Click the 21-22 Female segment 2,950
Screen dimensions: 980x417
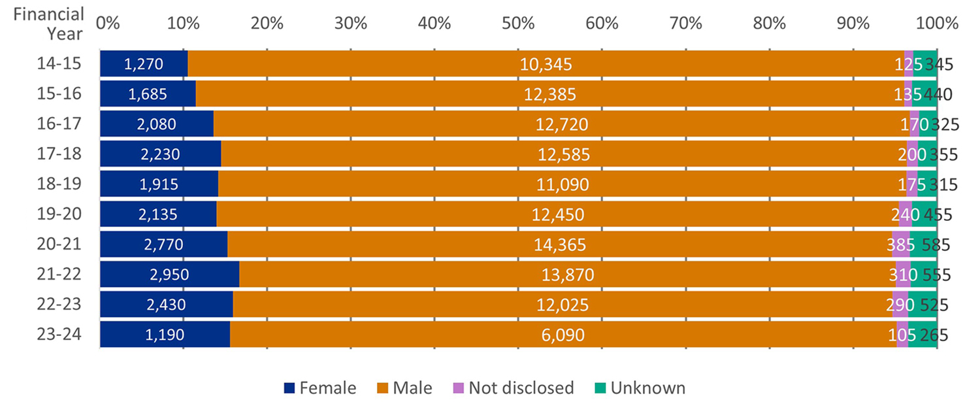[169, 275]
